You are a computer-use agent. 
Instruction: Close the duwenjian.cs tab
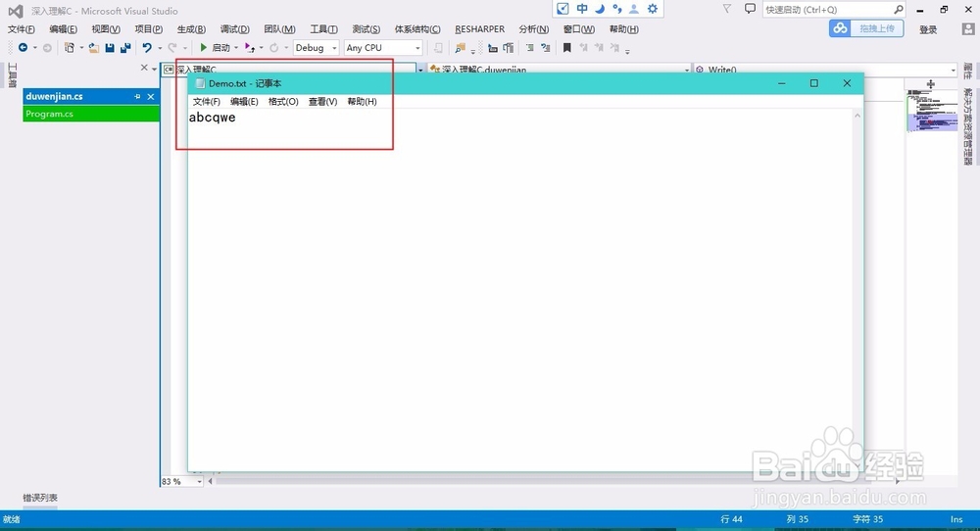pos(151,96)
